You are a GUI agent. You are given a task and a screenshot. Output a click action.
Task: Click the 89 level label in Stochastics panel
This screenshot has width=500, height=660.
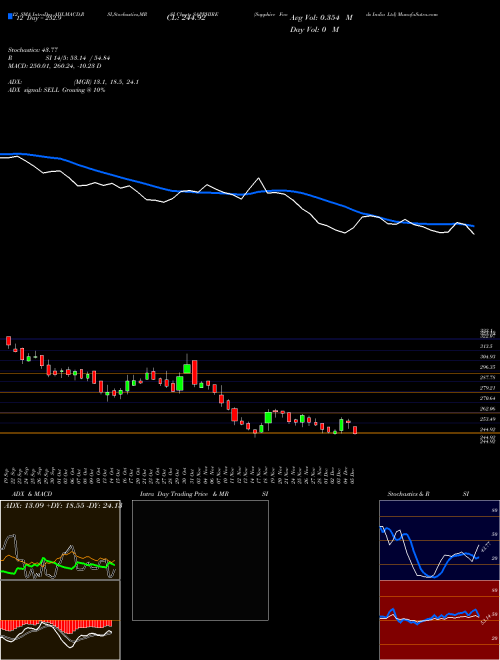point(495,510)
